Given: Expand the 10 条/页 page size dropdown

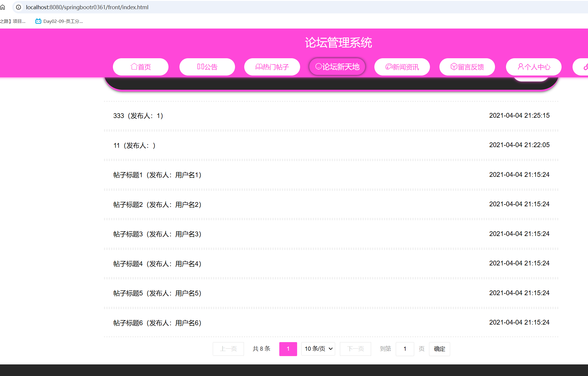Looking at the screenshot, I should [x=318, y=349].
